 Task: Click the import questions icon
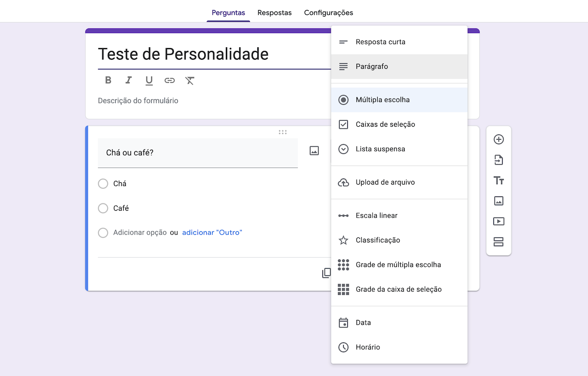tap(498, 160)
